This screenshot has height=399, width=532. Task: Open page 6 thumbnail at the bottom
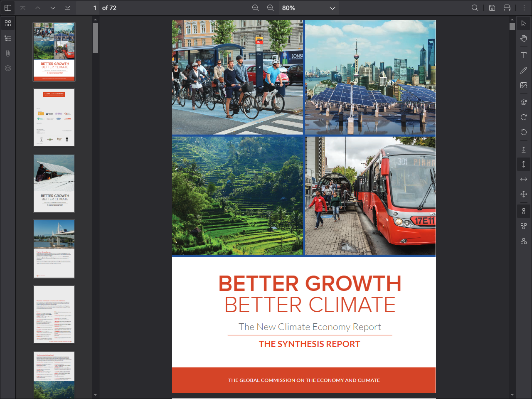[54, 375]
